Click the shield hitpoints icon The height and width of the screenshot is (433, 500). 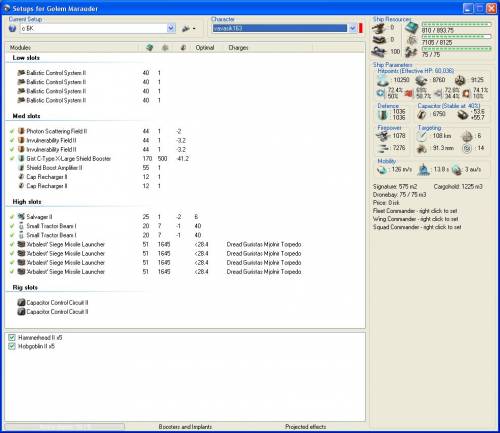[383, 80]
